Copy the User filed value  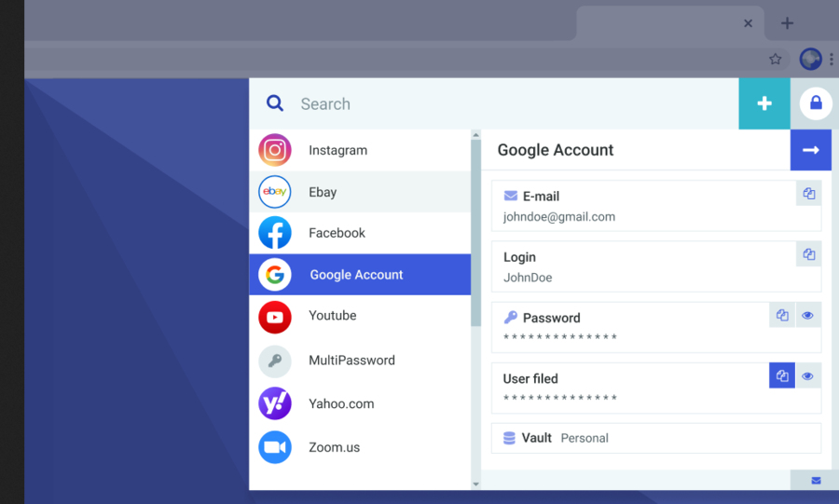[782, 375]
